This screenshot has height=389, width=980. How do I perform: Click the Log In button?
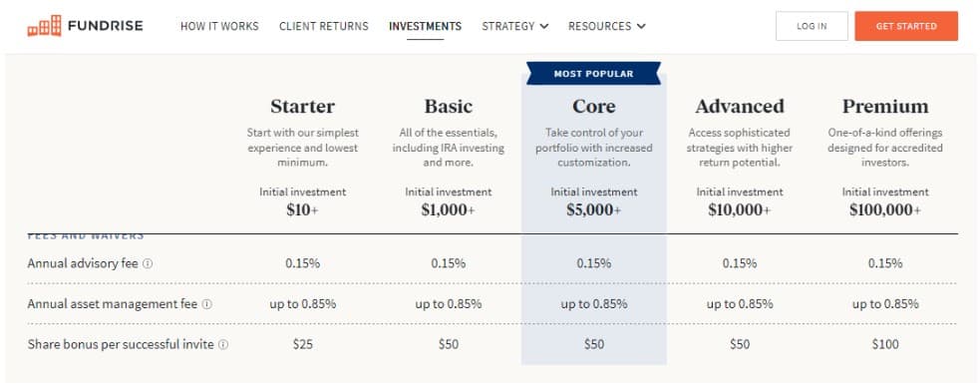812,26
